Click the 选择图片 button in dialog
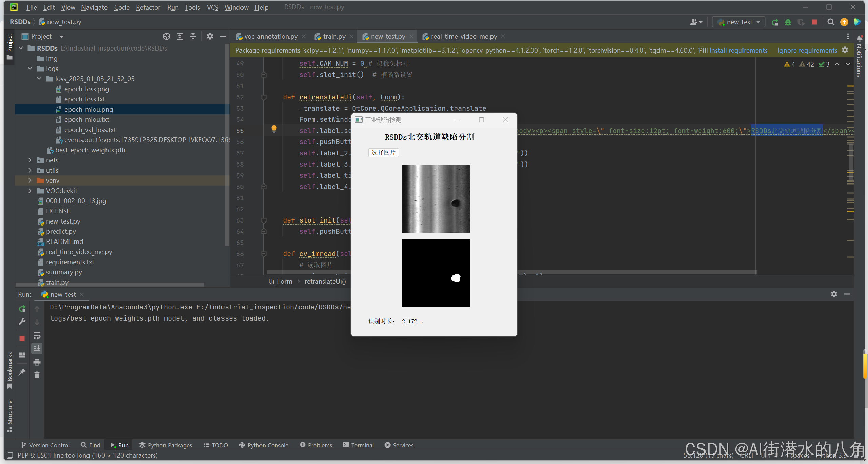Image resolution: width=868 pixels, height=464 pixels. 383,153
